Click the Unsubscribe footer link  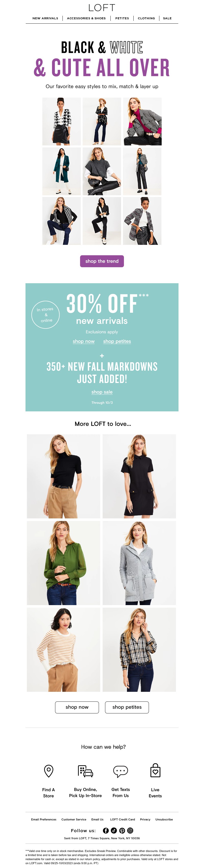(164, 819)
